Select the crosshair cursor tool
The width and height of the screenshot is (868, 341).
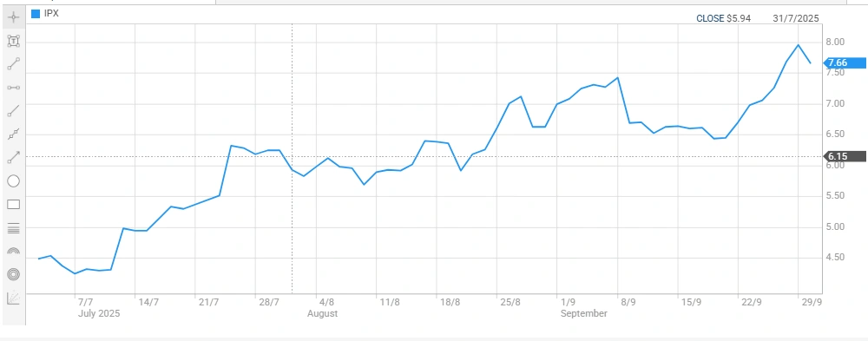click(x=13, y=17)
